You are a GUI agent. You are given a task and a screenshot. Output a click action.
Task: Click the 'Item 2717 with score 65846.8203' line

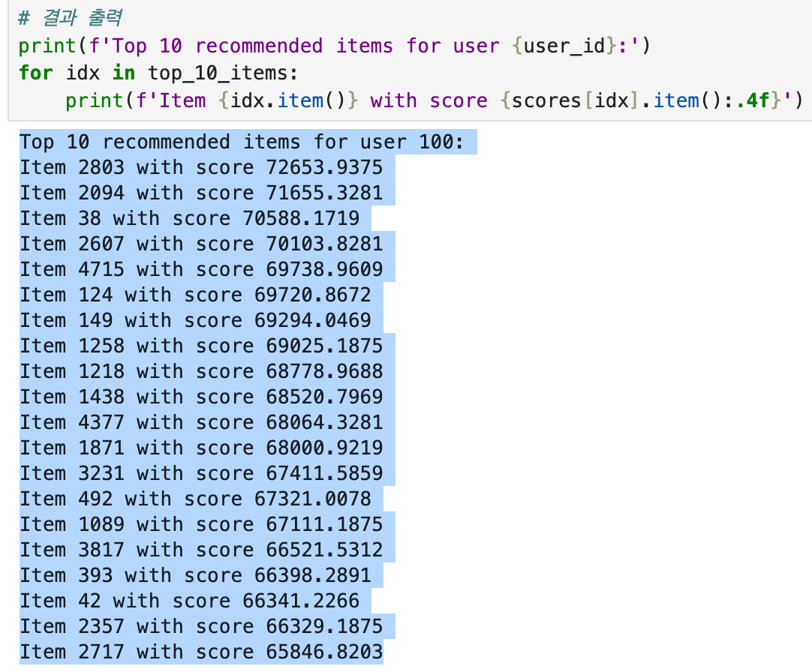[x=201, y=652]
